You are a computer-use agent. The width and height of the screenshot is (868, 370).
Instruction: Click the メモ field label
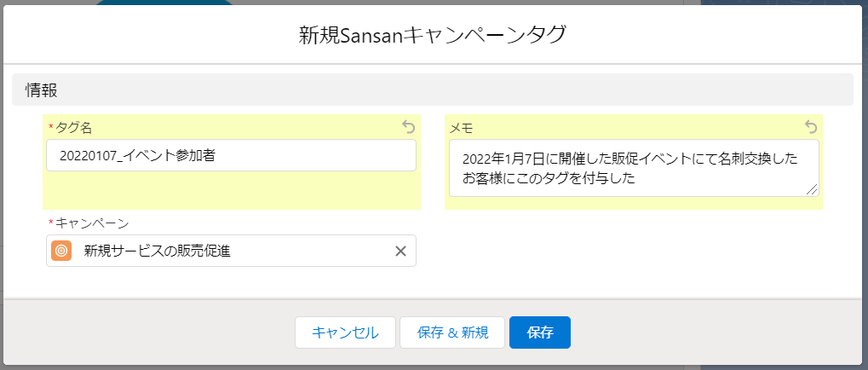coord(461,128)
